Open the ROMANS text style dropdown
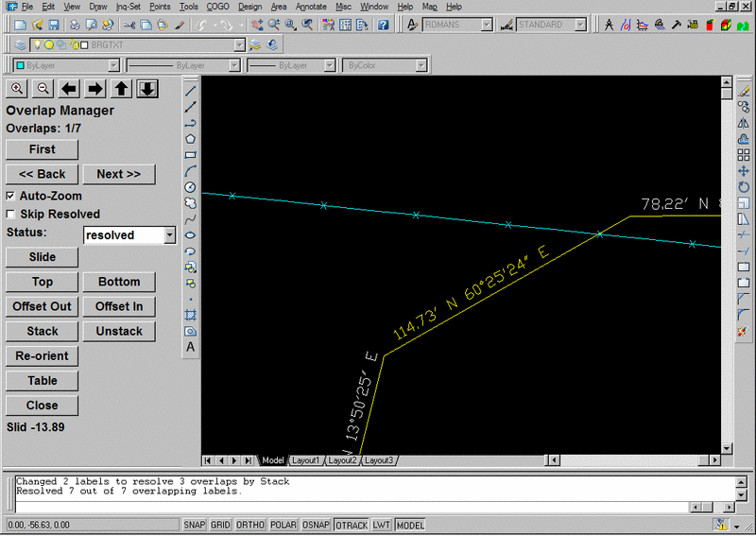The width and height of the screenshot is (756, 536). pyautogui.click(x=487, y=25)
